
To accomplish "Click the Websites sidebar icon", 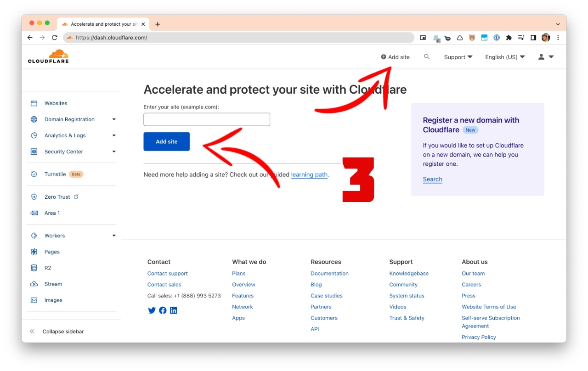I will click(x=34, y=103).
